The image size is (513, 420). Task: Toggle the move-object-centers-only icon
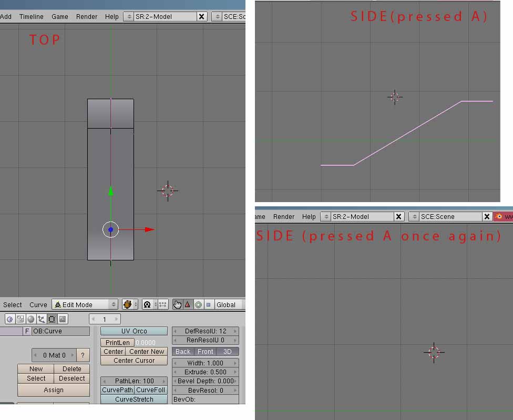(162, 304)
